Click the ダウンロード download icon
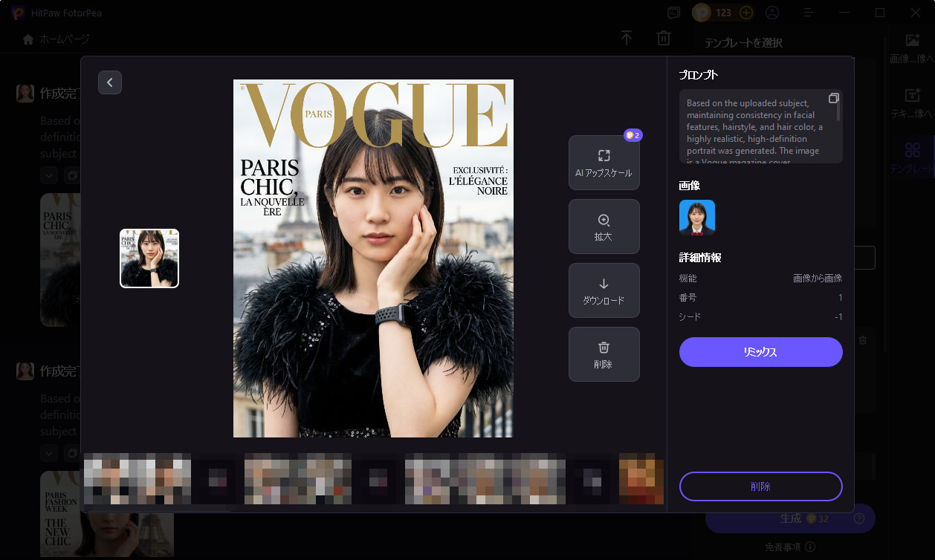This screenshot has width=935, height=560. point(604,290)
